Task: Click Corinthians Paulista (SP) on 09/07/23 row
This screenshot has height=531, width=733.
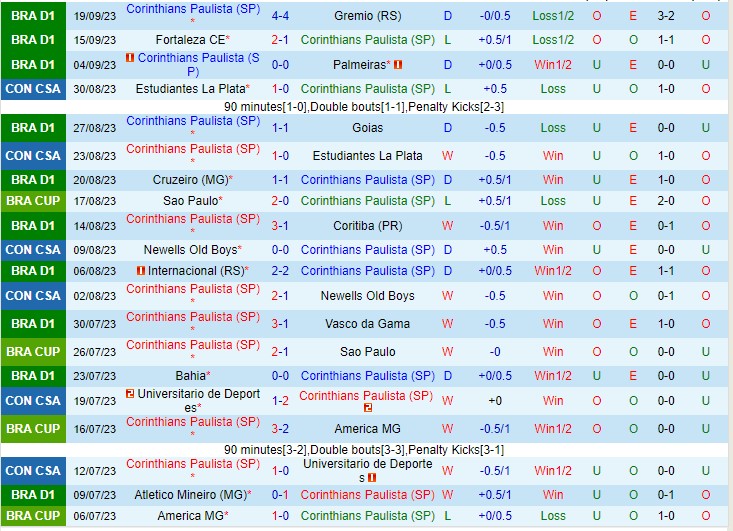Action: (x=367, y=495)
